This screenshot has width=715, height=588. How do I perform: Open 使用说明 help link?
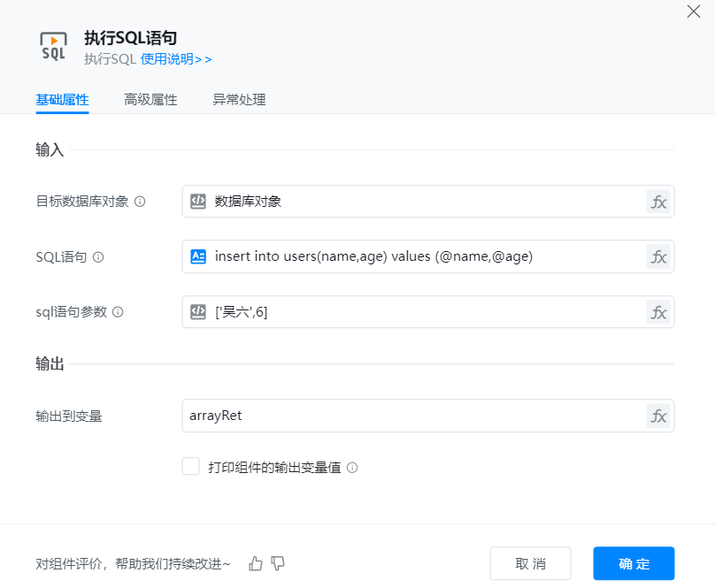(176, 59)
